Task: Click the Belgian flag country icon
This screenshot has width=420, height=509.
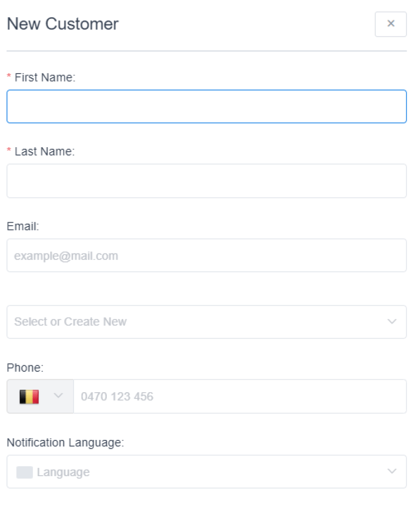Action: [29, 397]
